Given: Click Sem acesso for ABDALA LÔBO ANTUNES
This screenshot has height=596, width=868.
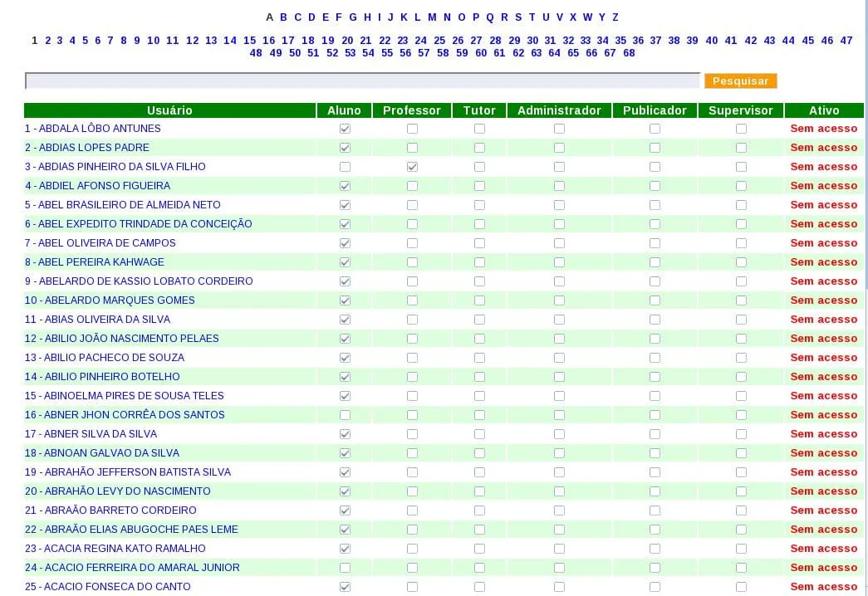Looking at the screenshot, I should pyautogui.click(x=824, y=129).
